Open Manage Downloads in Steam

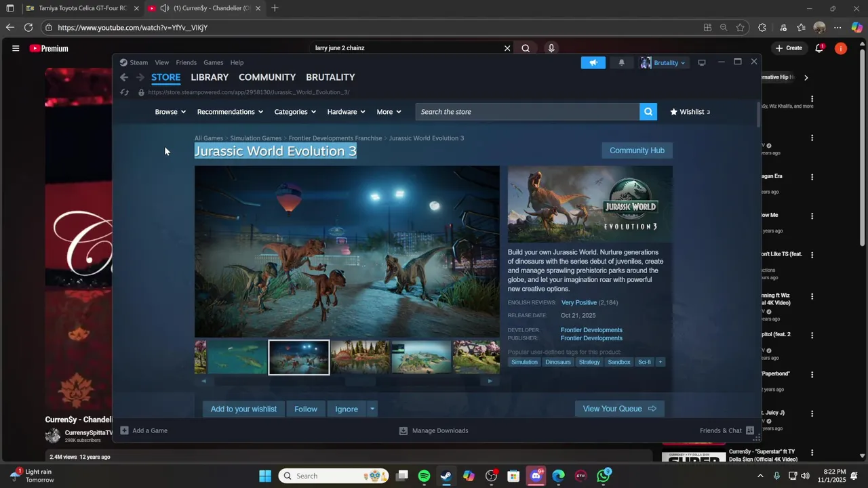[433, 430]
